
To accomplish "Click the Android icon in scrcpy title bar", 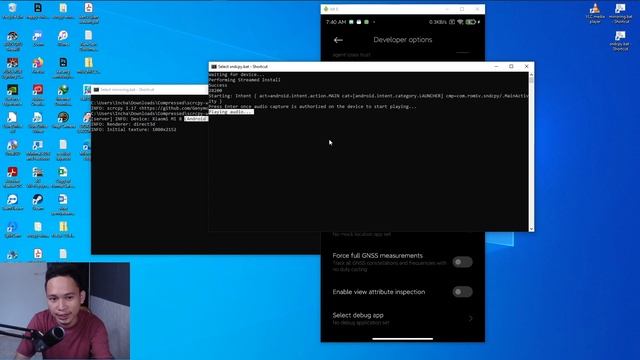I will click(326, 9).
